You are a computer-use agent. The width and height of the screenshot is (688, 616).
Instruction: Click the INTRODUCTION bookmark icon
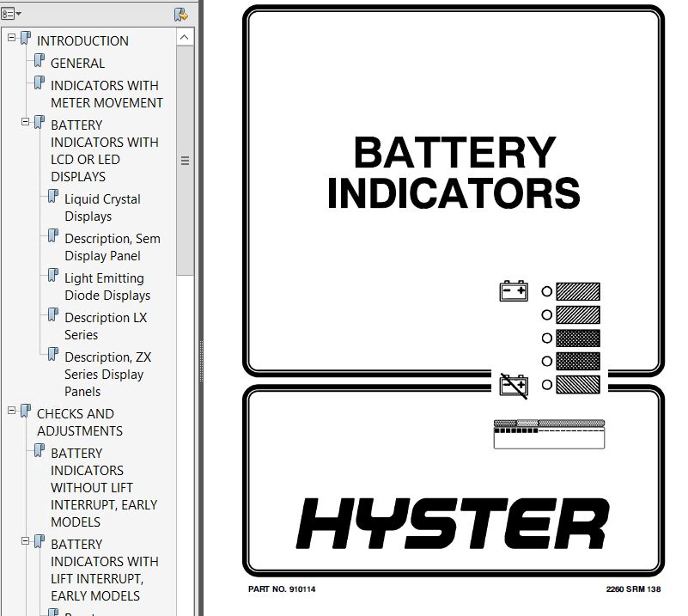click(x=26, y=39)
